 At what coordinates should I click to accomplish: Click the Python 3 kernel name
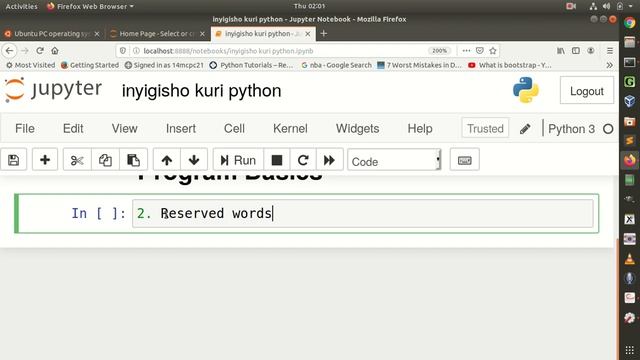coord(571,129)
